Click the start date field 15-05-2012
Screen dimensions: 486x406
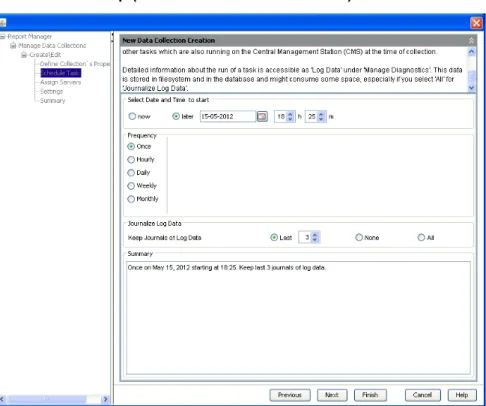click(228, 116)
